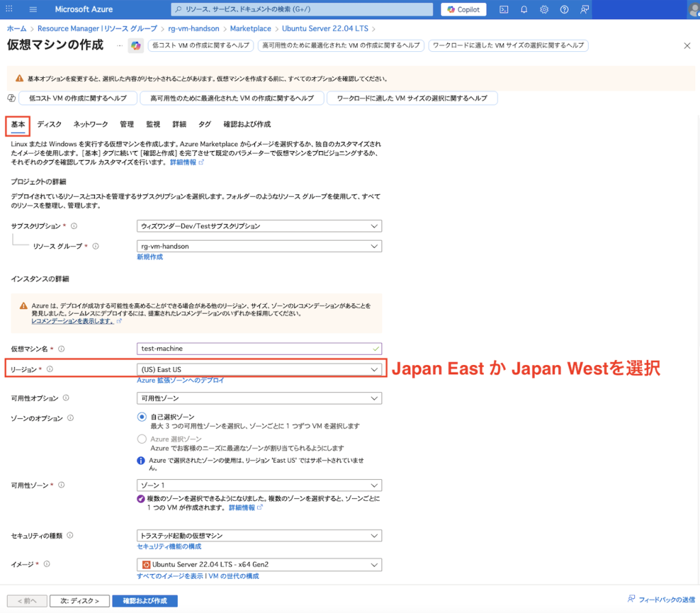Click the Copilot button in header

pyautogui.click(x=463, y=10)
